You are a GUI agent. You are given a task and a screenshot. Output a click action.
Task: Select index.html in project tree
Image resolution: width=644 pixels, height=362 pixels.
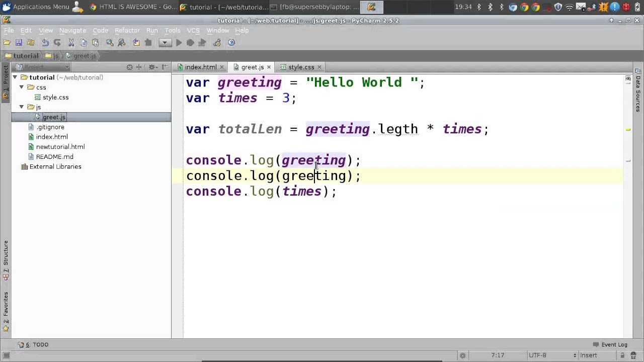[x=48, y=137]
